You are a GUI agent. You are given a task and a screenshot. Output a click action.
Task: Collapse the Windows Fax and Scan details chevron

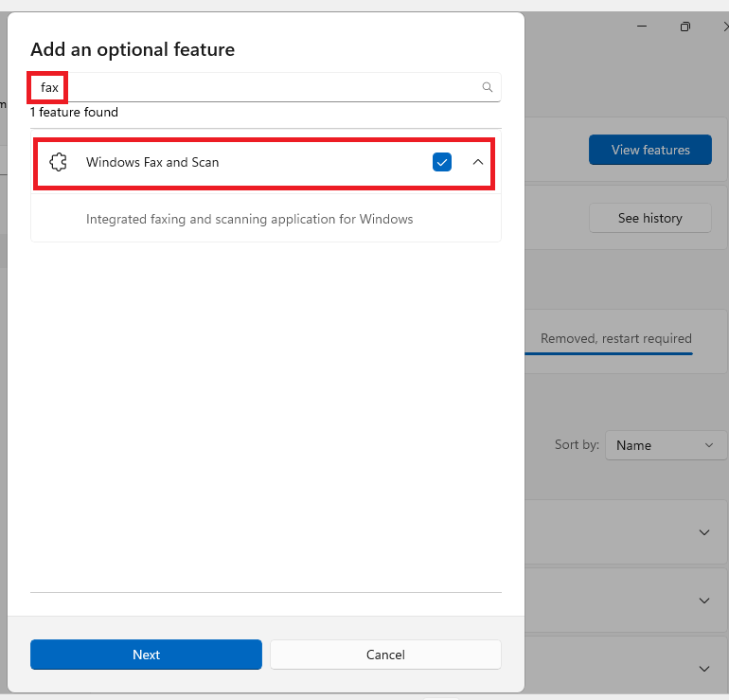pos(478,162)
